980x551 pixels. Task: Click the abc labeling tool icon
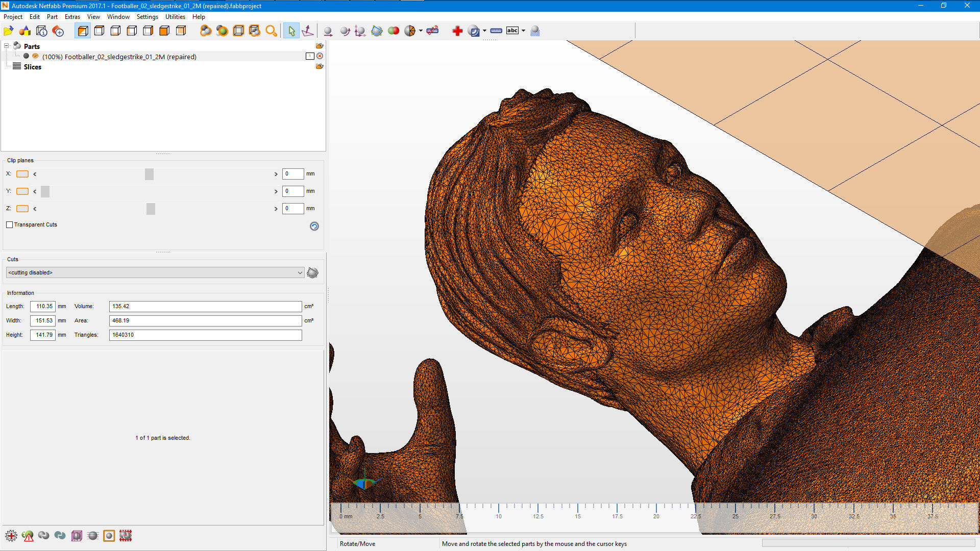[x=512, y=31]
